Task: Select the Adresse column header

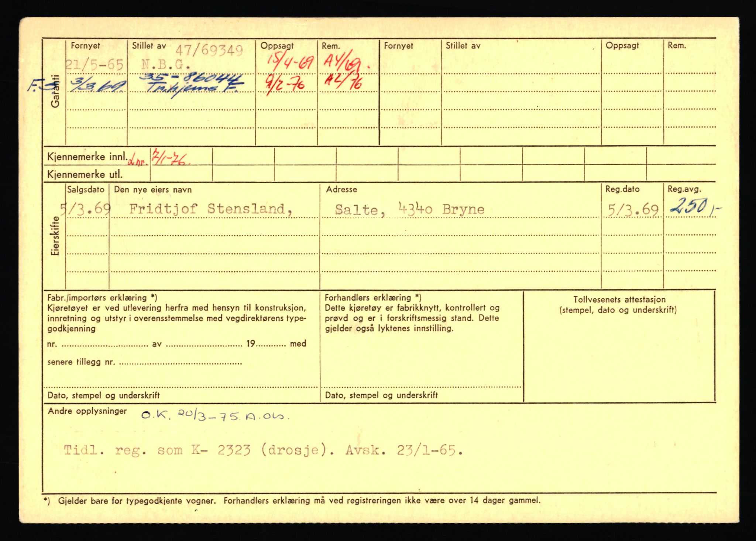Action: point(341,189)
